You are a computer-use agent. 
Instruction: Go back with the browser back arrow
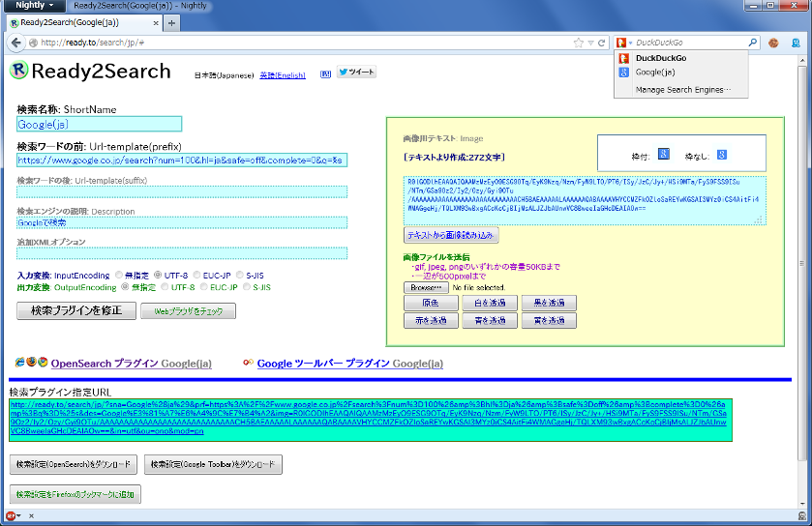point(16,43)
